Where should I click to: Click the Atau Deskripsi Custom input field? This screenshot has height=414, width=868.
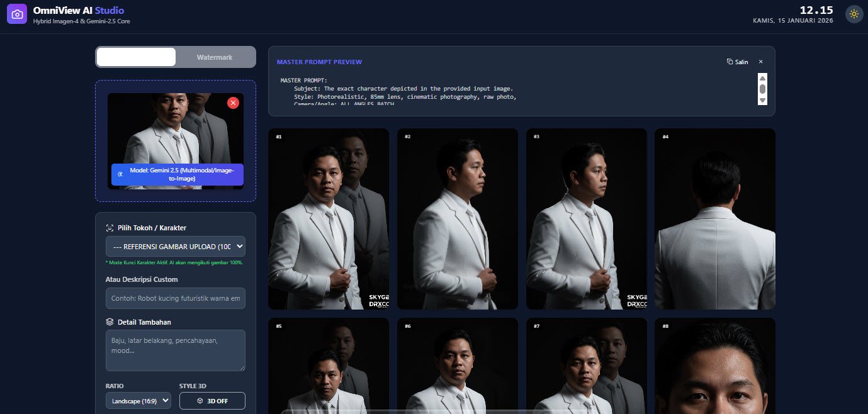tap(176, 298)
